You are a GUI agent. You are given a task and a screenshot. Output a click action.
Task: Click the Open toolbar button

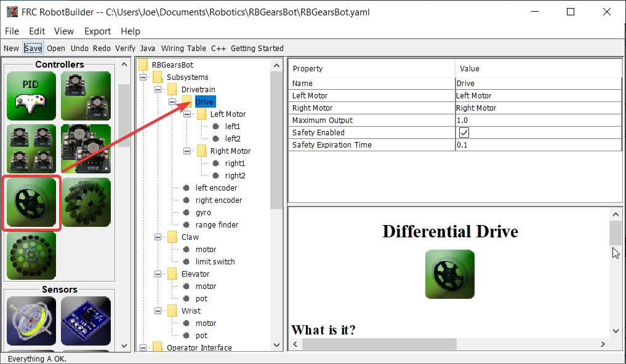tap(56, 48)
